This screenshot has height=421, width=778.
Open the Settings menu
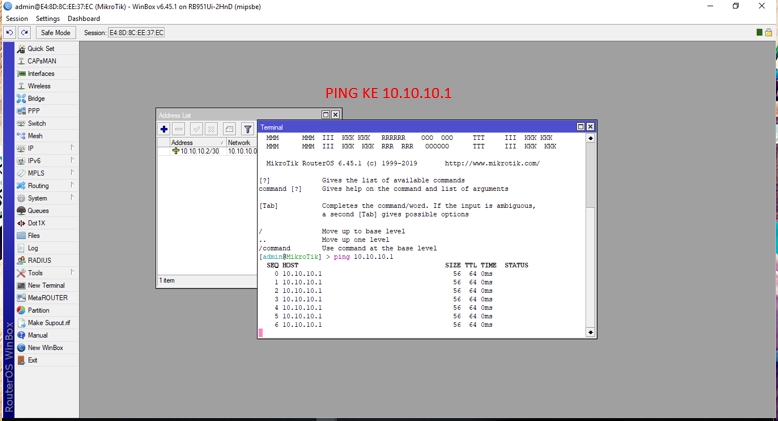48,18
